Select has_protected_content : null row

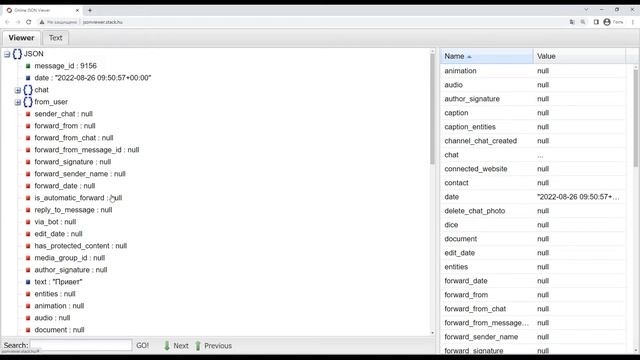(80, 246)
